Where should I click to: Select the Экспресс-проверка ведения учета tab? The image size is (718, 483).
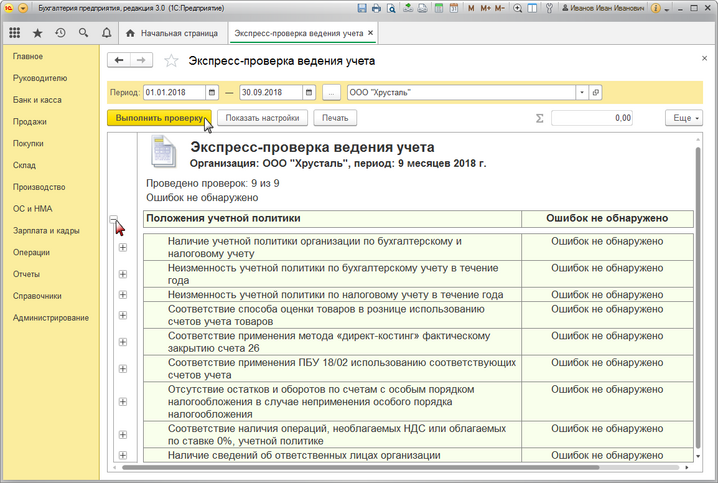(299, 33)
